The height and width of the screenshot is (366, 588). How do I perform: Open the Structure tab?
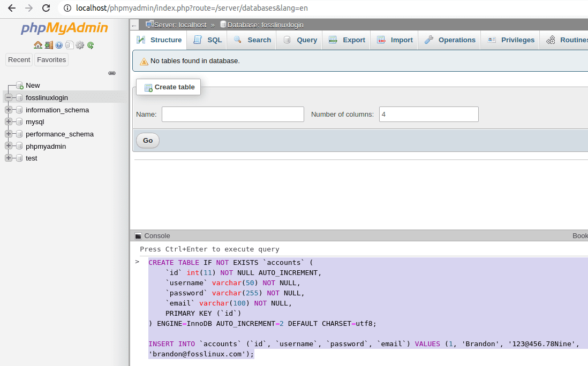(160, 40)
